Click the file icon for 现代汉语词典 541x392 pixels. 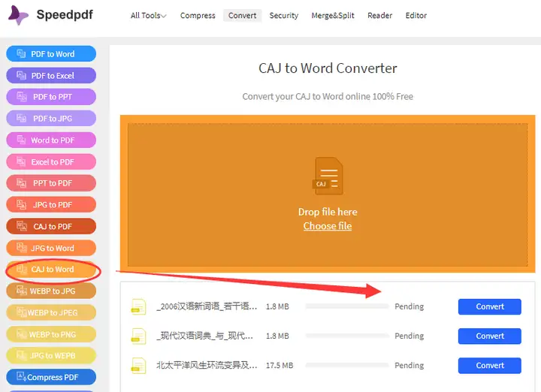click(x=138, y=336)
